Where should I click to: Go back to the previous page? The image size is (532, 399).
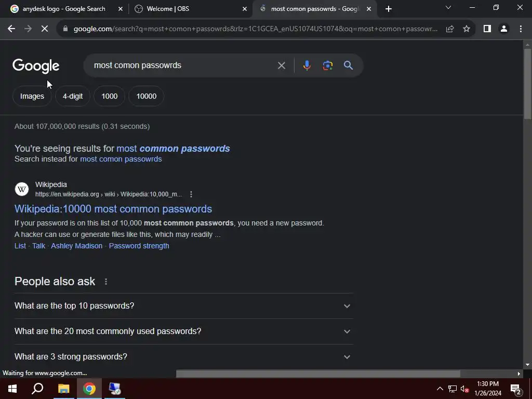point(11,29)
